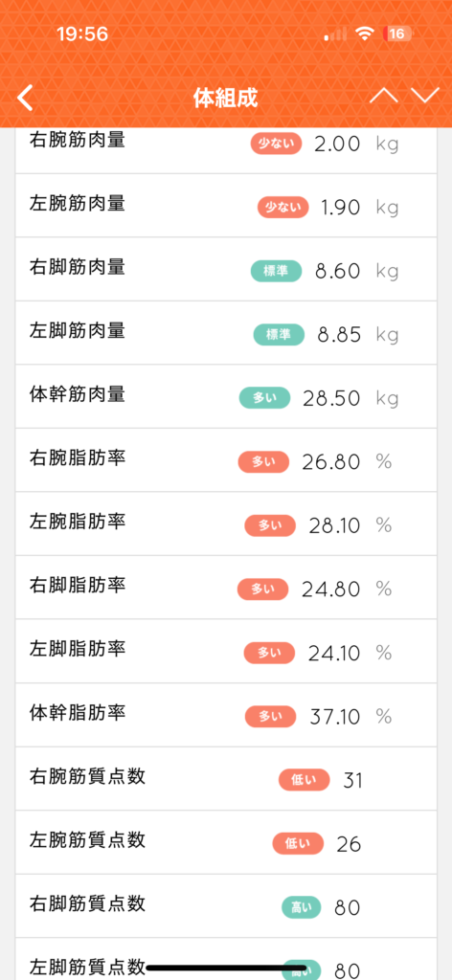Screen dimensions: 452x980
Task: Open the 左脚筋肉量 row
Action: (226, 333)
